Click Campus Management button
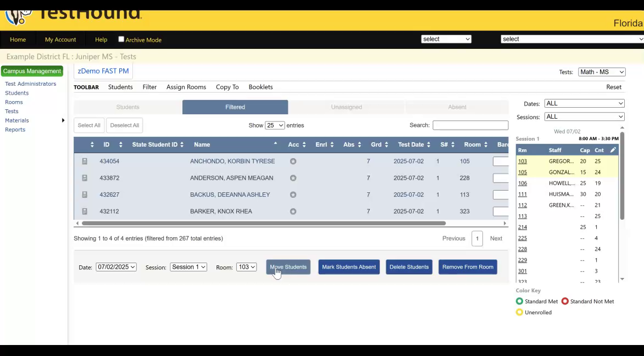 [32, 71]
